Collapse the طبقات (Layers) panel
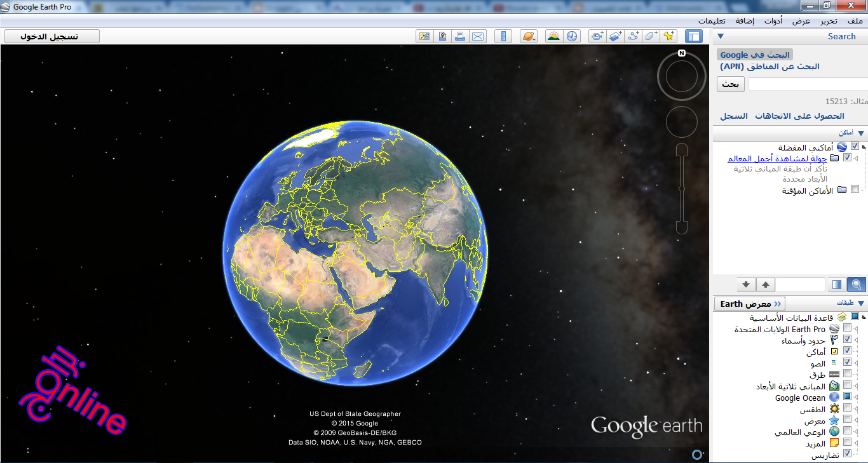 861,304
